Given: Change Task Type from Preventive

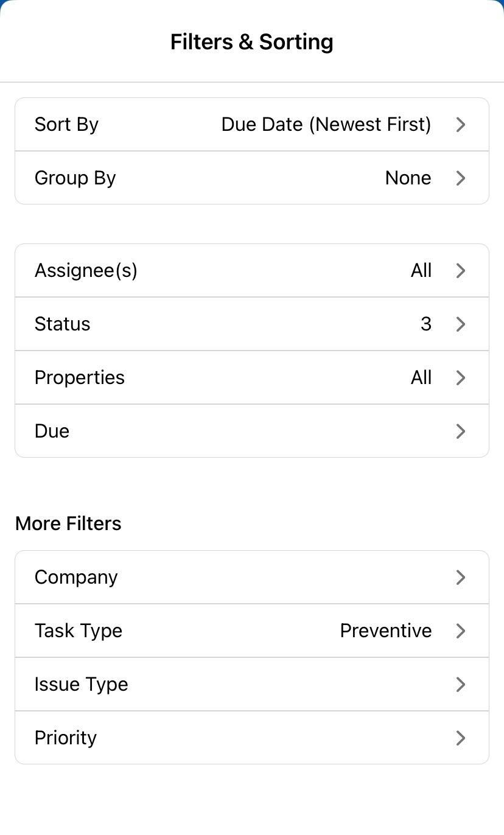Looking at the screenshot, I should tap(385, 631).
